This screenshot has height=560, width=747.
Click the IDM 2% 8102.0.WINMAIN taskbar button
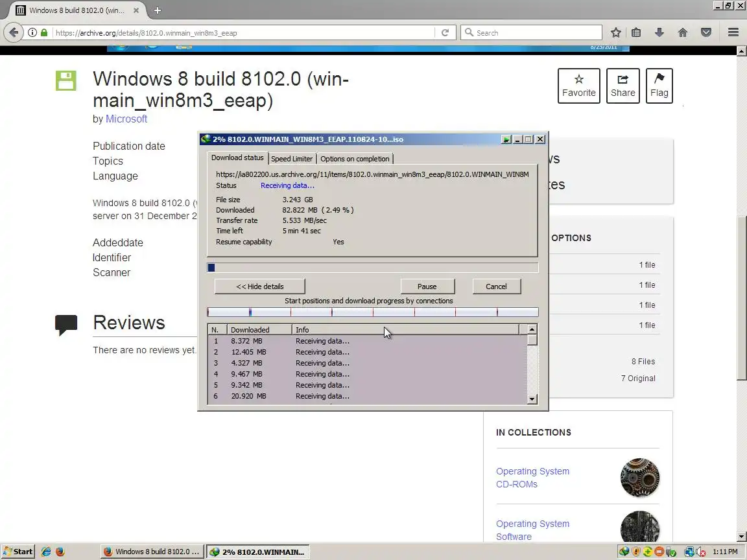[258, 552]
